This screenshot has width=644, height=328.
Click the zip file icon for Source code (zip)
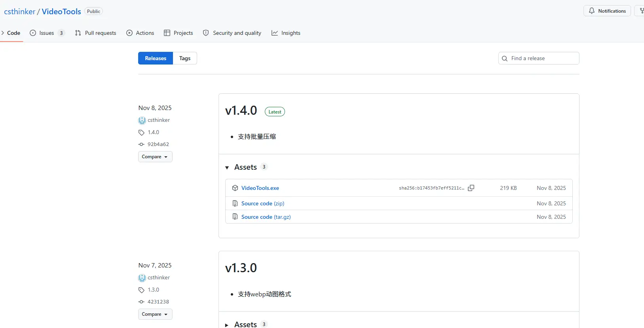[235, 203]
